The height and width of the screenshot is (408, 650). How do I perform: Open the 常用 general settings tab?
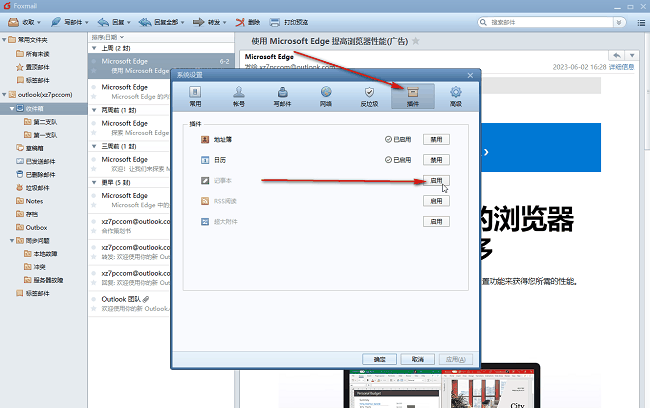[x=195, y=96]
